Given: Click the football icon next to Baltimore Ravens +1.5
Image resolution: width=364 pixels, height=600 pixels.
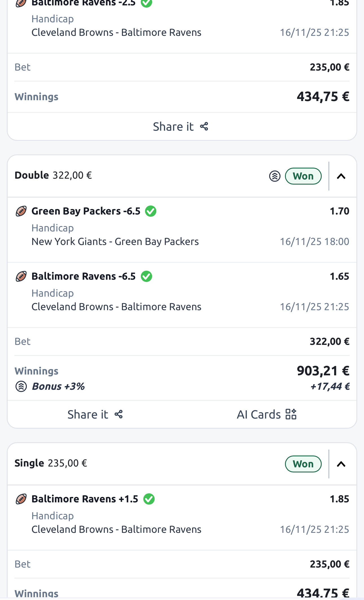Looking at the screenshot, I should (21, 499).
